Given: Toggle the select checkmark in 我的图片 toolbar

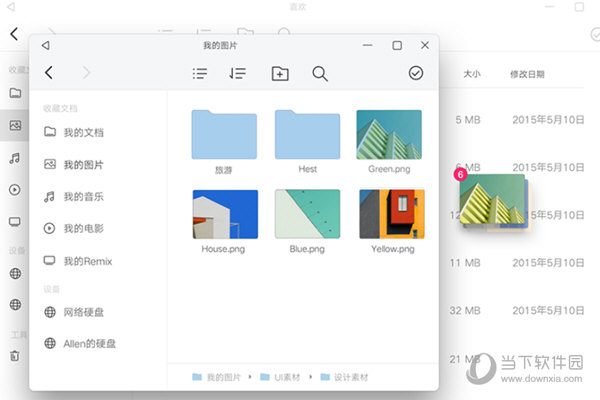Looking at the screenshot, I should tap(416, 73).
